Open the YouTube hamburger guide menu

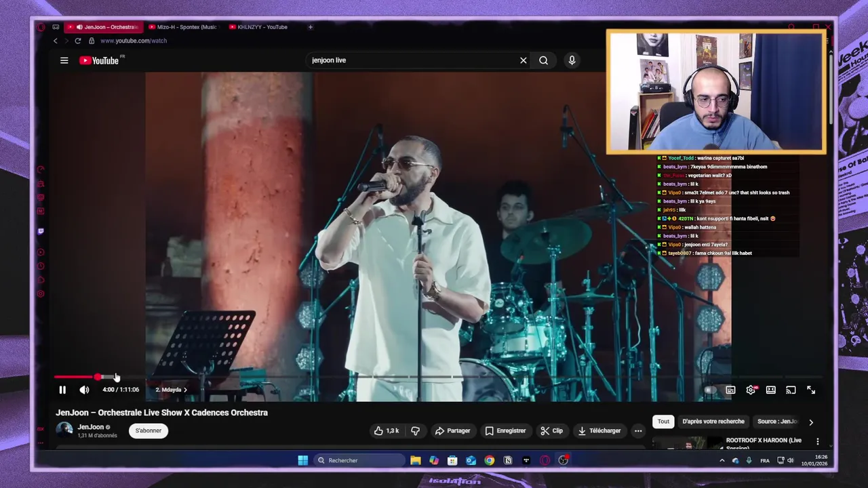pos(64,60)
